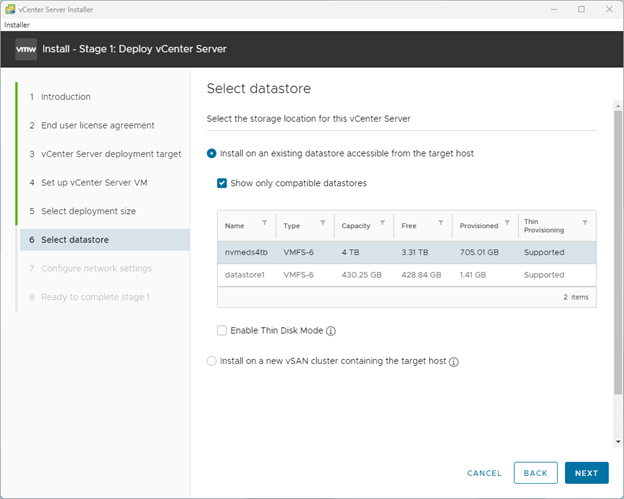Open the Installer menu
This screenshot has height=499, width=624.
click(17, 25)
